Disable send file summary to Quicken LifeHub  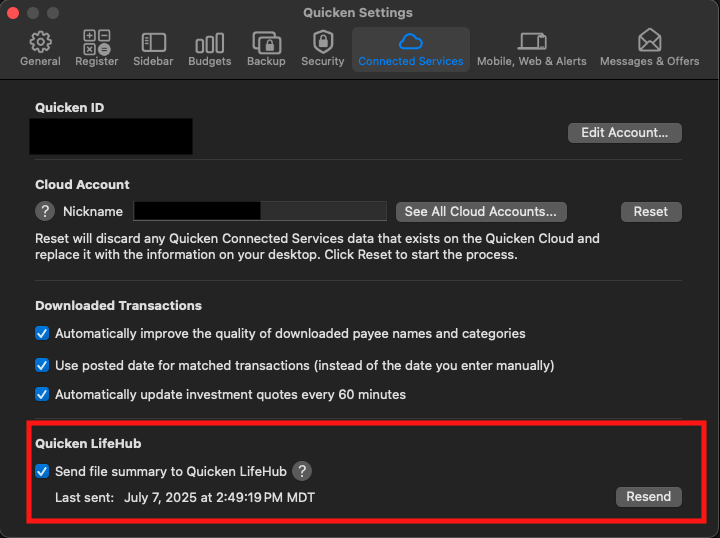coord(42,471)
